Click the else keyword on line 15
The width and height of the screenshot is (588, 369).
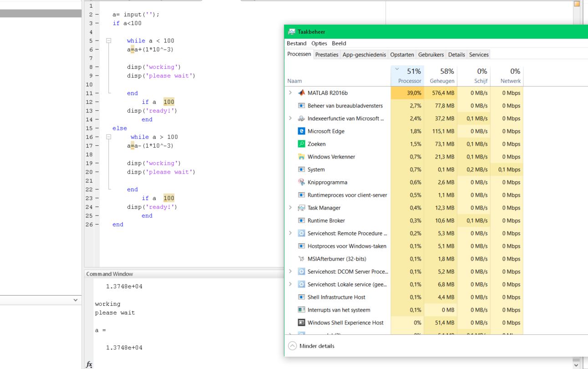pos(120,128)
